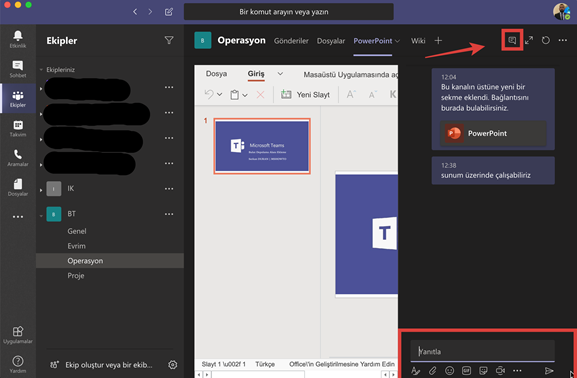Screen dimensions: 577x378
Task: Open team management settings gear
Action: click(x=172, y=365)
